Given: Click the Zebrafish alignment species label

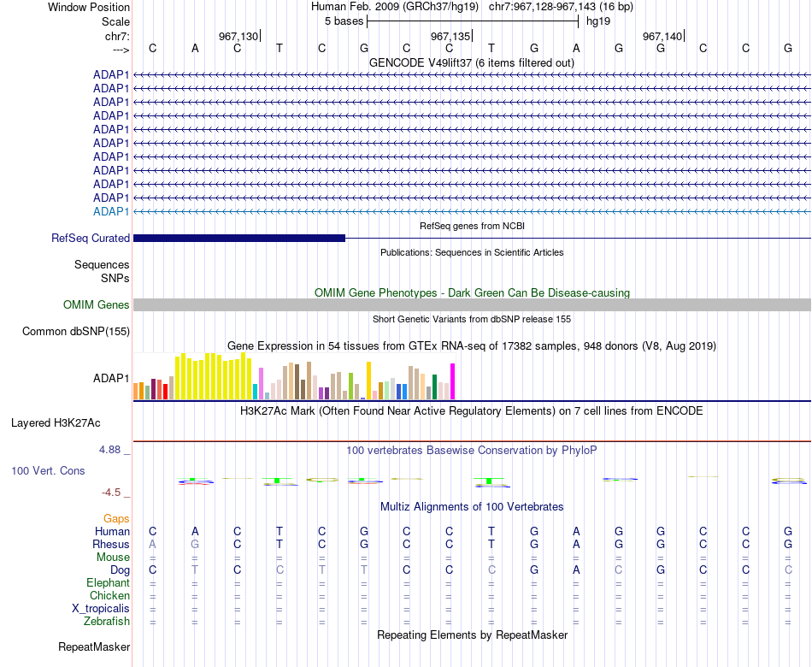Looking at the screenshot, I should click(107, 621).
